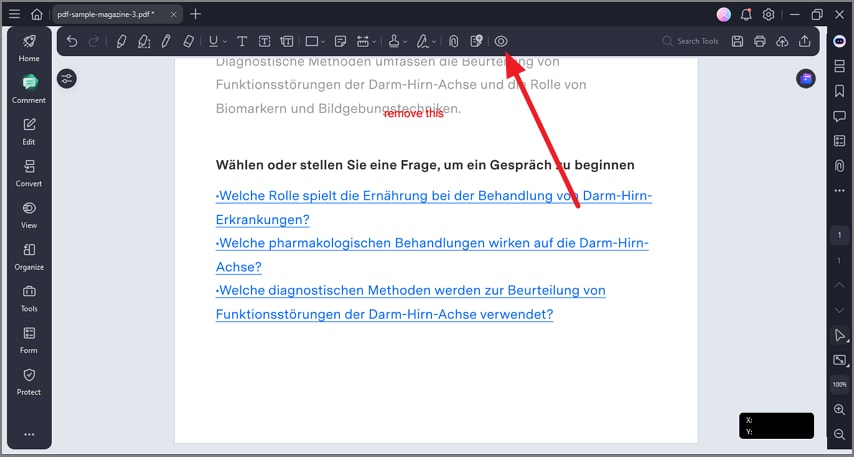Open application settings gear
The width and height of the screenshot is (854, 457).
[x=768, y=15]
